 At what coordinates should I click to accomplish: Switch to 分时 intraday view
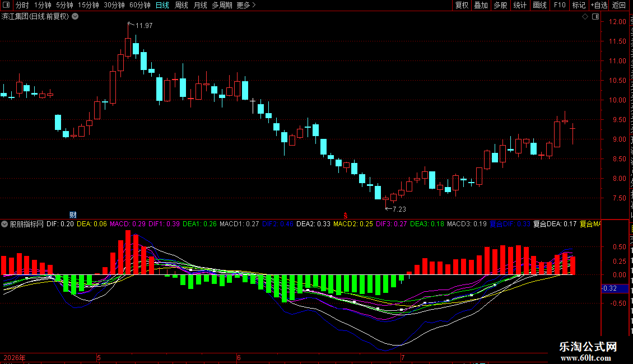point(22,5)
